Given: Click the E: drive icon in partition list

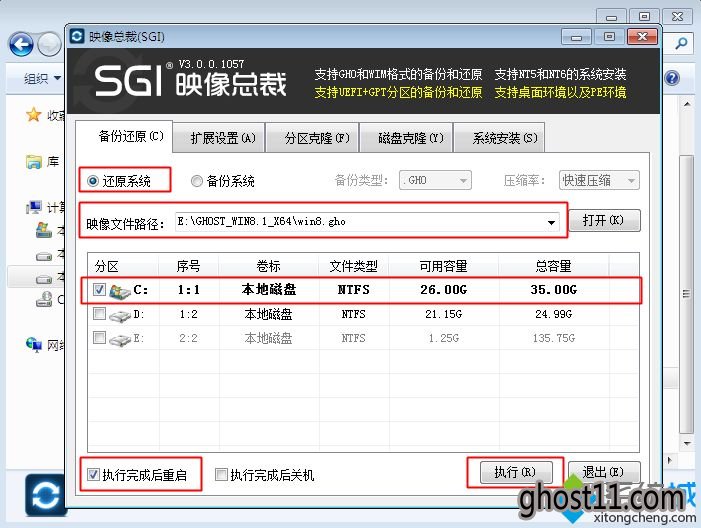Looking at the screenshot, I should (x=119, y=340).
